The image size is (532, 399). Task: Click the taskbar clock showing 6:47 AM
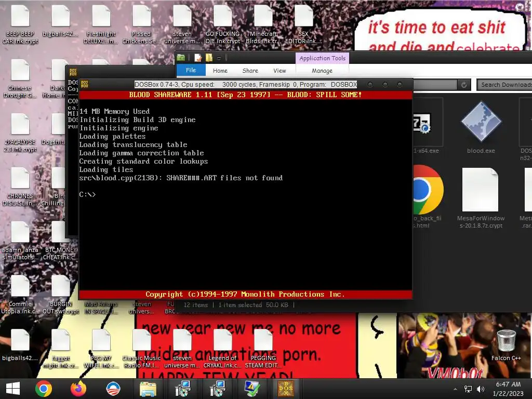508,389
